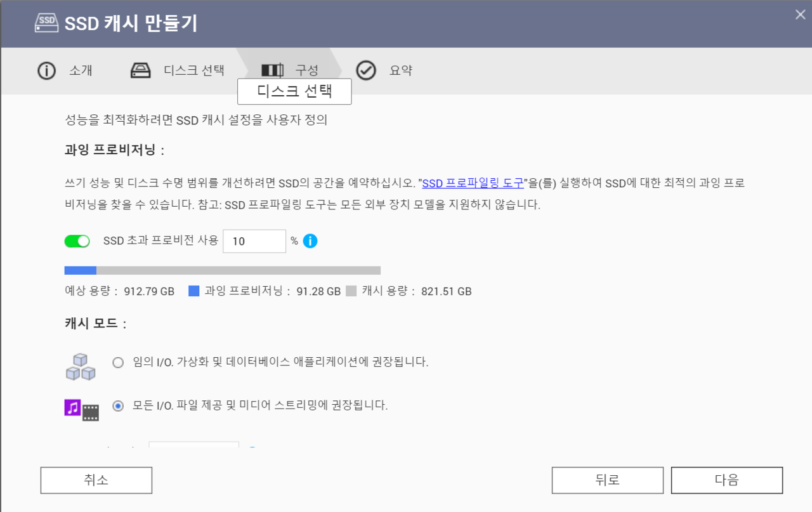Select the 모든 I/O radio button
The height and width of the screenshot is (512, 812).
[118, 406]
